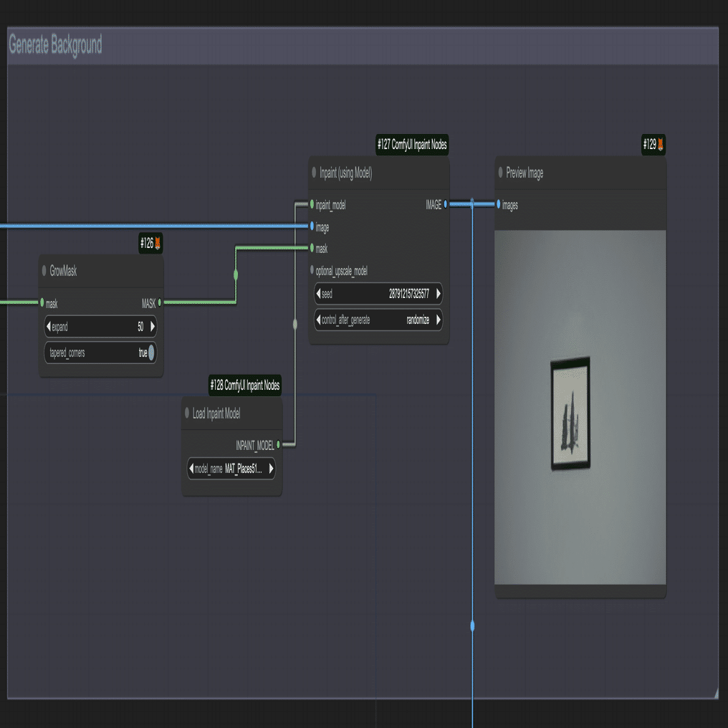Select the Load Inpaint Model node title
The width and height of the screenshot is (728, 728).
[216, 413]
